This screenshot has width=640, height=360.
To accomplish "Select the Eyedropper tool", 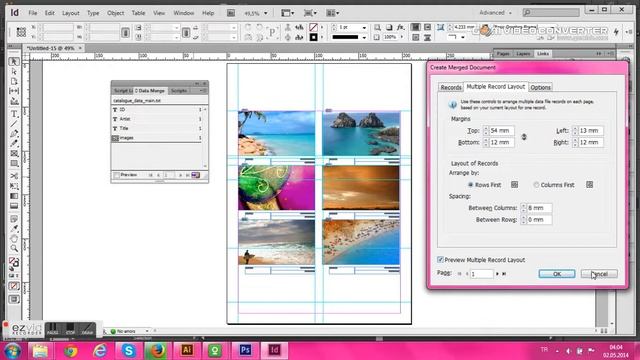I will tap(14, 229).
